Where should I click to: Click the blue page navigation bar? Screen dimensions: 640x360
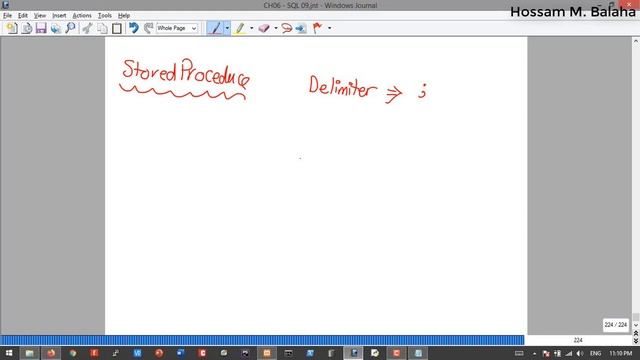click(262, 340)
